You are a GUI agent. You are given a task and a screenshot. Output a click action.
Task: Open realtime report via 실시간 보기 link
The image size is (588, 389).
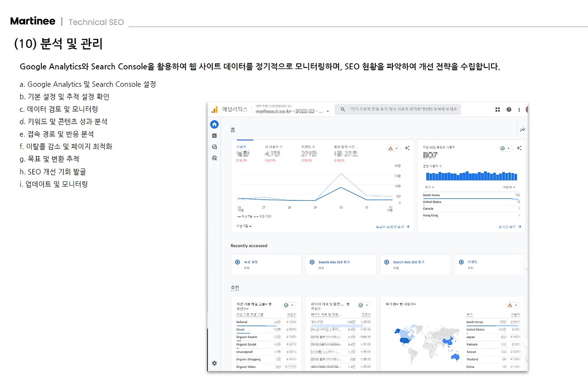click(x=507, y=226)
